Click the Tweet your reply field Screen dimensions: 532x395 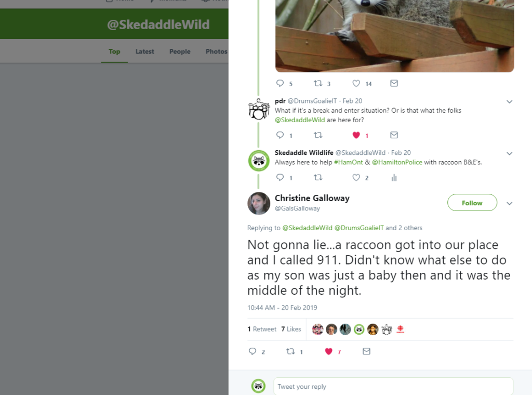(x=393, y=387)
